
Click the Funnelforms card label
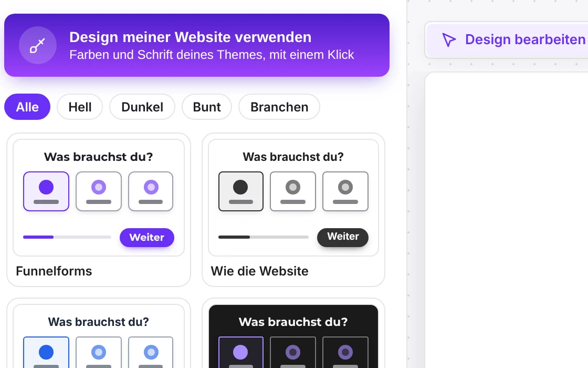tap(54, 271)
